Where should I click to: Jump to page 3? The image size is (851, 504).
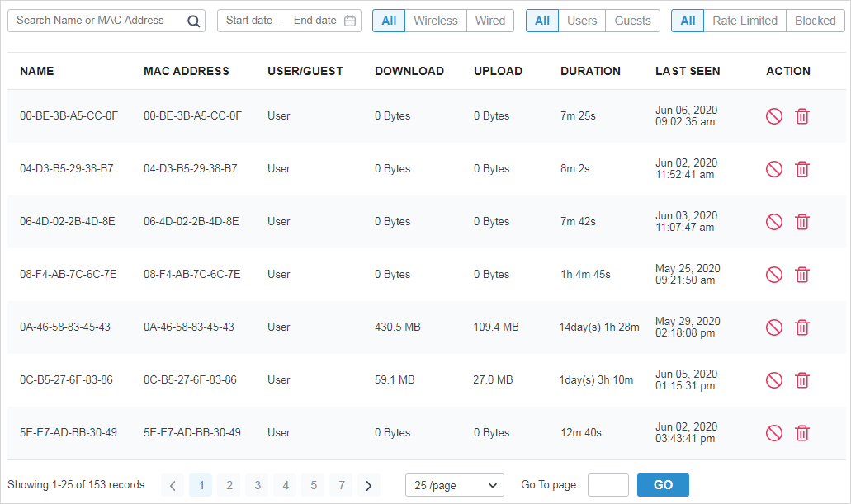(x=258, y=486)
